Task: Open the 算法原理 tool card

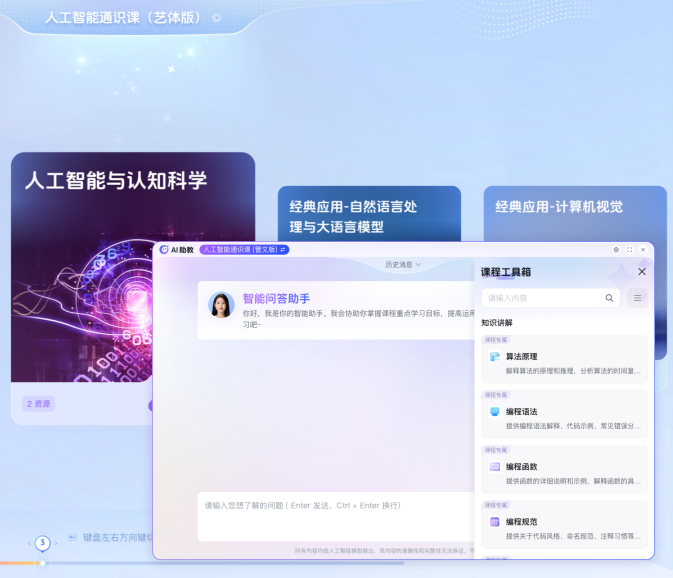Action: (564, 360)
